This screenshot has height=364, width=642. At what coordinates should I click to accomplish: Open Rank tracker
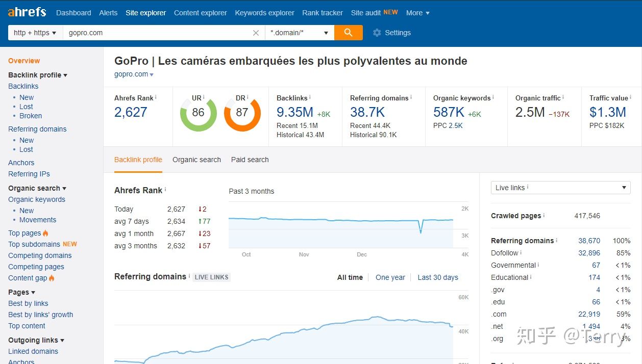click(323, 13)
